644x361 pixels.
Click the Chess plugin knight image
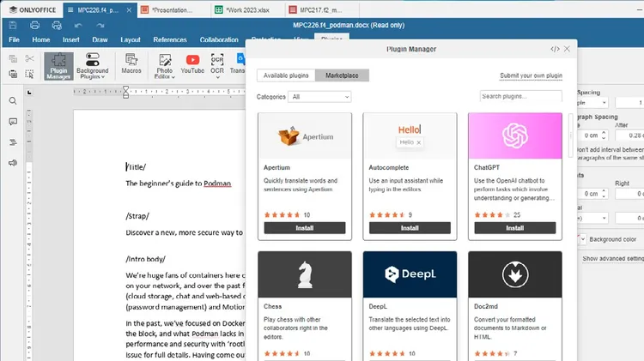pyautogui.click(x=305, y=275)
